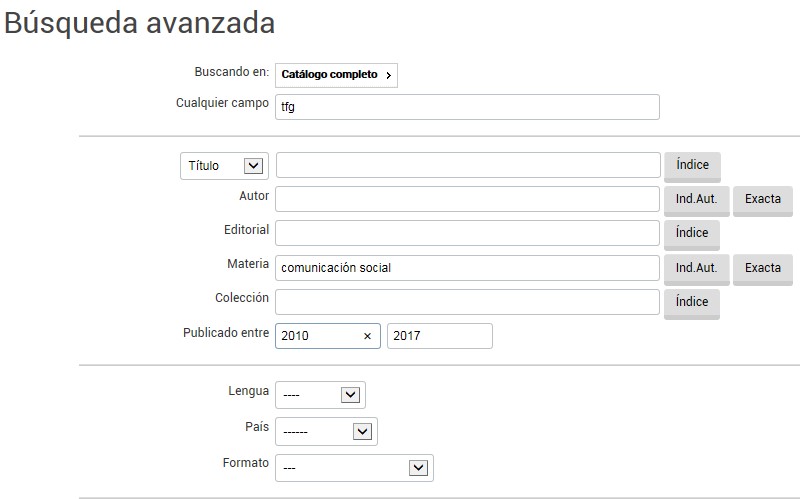Click the Título search input box

point(467,165)
